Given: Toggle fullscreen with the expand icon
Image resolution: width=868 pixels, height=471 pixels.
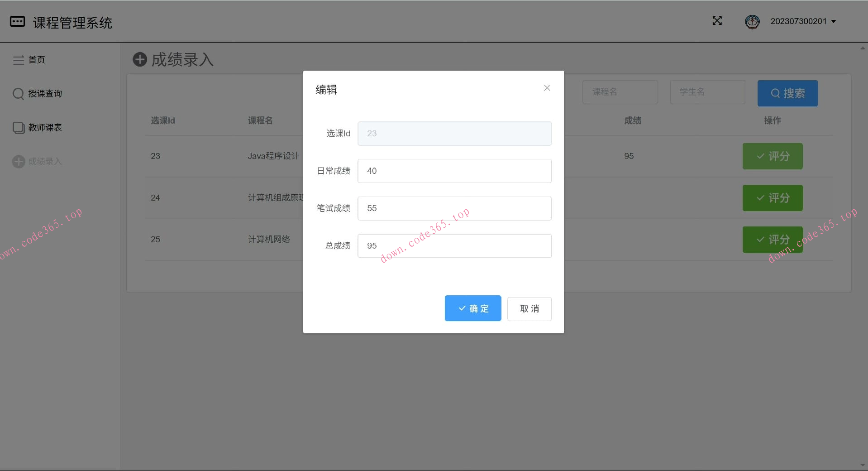Looking at the screenshot, I should click(717, 21).
